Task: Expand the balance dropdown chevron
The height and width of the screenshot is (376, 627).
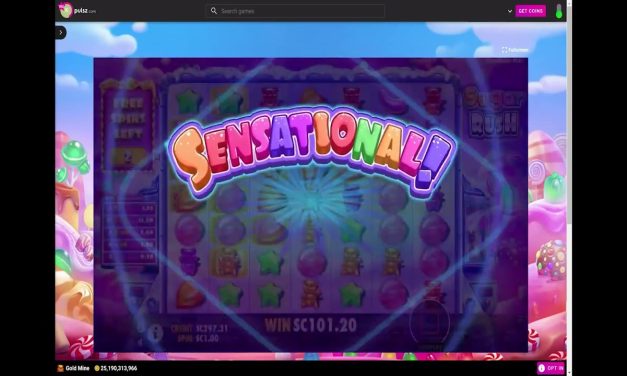Action: [x=510, y=11]
